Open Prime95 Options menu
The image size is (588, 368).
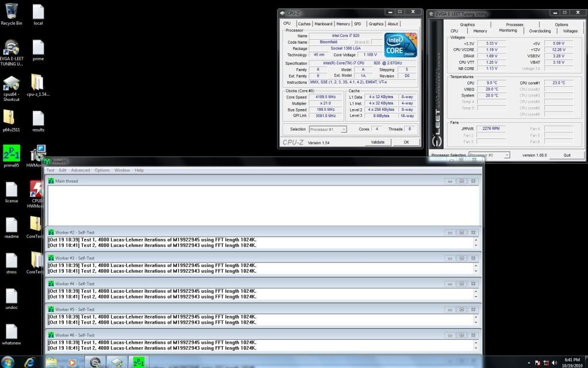(102, 170)
